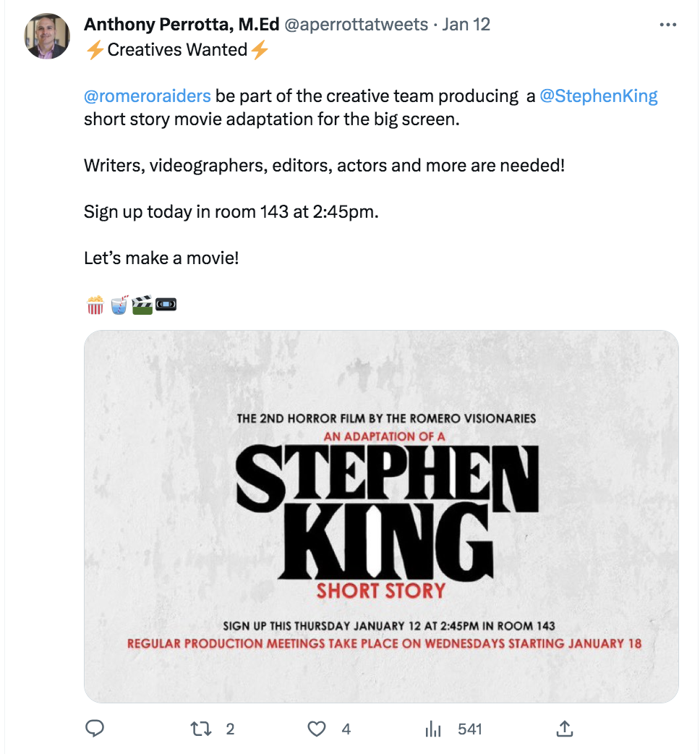The image size is (700, 754).
Task: Visit the @aperrottatweets handle
Action: 357,25
